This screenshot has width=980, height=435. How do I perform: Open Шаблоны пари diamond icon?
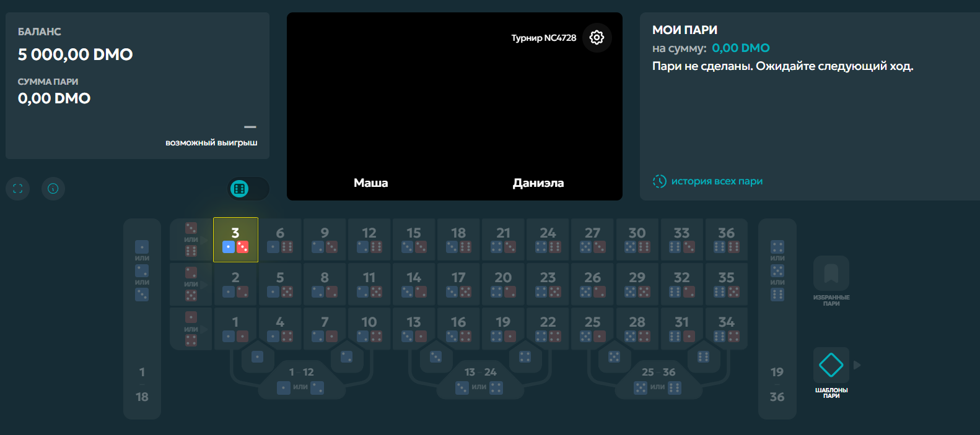pos(831,365)
